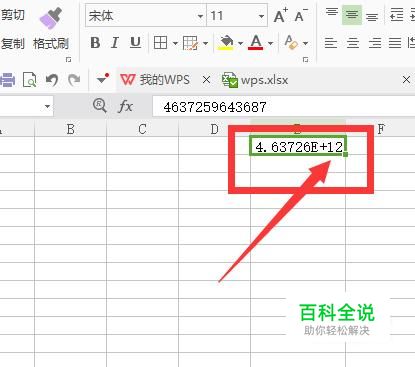
Task: Toggle underline formatting
Action: (x=135, y=43)
